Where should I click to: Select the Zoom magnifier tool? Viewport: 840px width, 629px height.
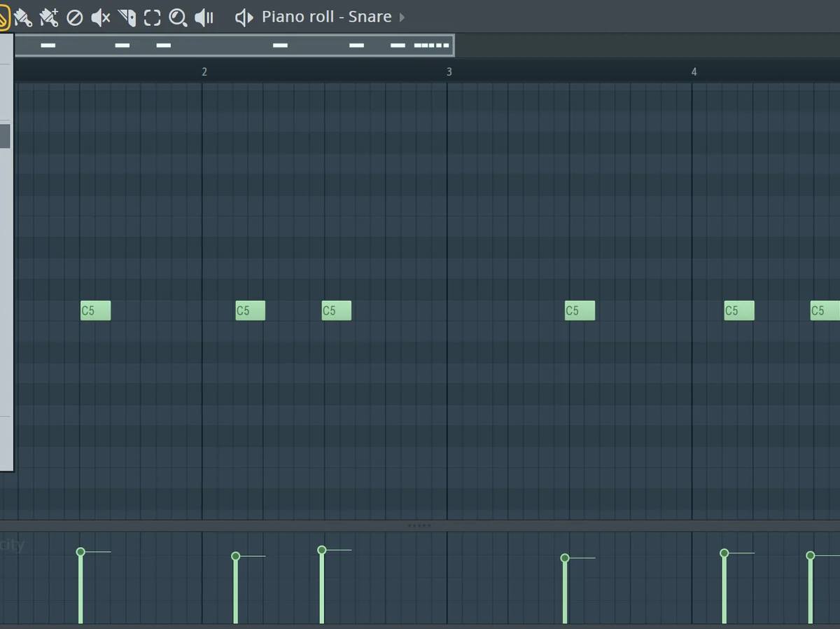click(x=178, y=18)
